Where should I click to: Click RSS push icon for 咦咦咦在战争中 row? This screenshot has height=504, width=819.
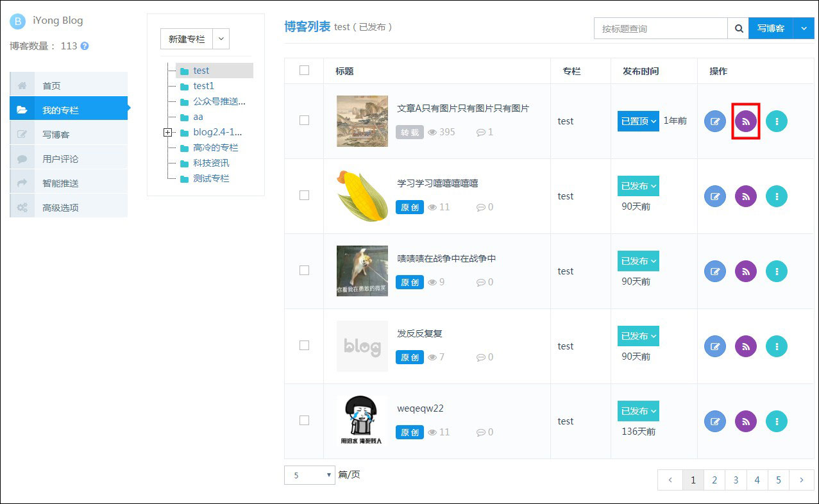746,271
